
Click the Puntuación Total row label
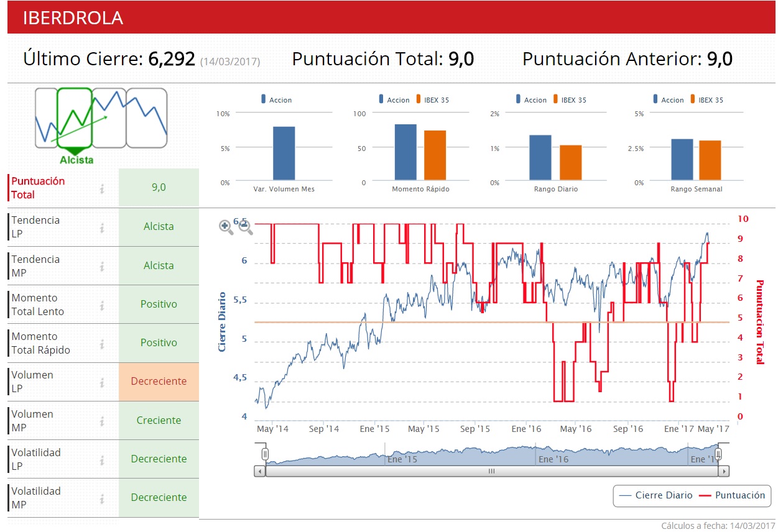tap(38, 188)
